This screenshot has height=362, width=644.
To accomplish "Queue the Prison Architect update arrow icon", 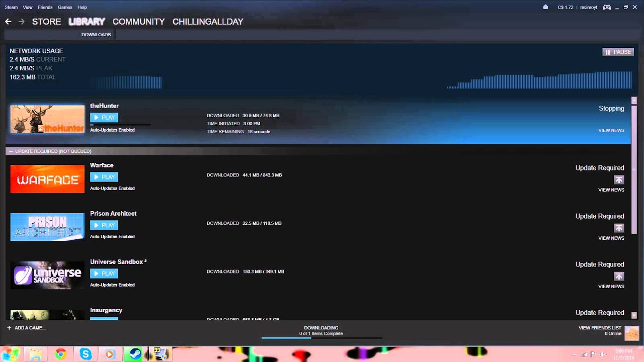I will (619, 228).
